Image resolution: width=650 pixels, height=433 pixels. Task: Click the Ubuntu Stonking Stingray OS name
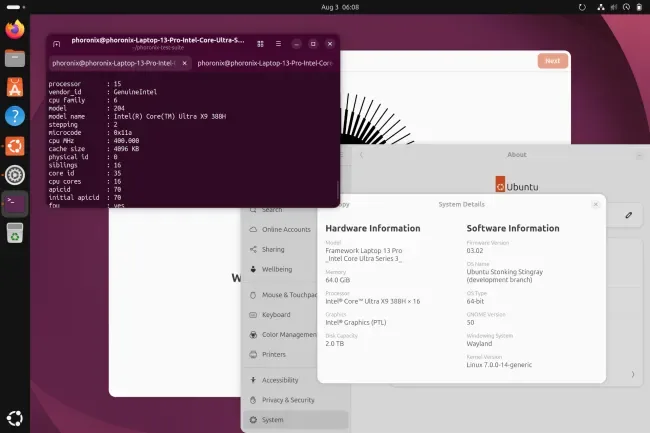click(x=504, y=276)
